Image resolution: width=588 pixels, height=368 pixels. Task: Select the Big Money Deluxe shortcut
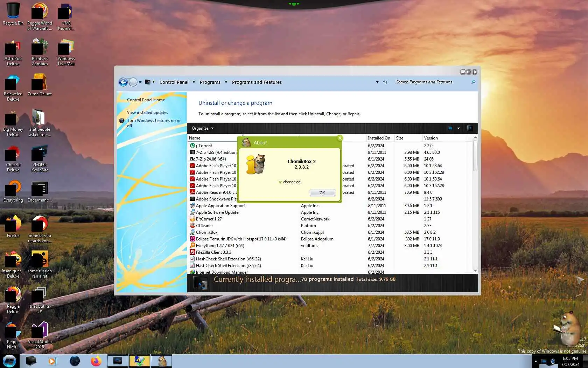pos(13,123)
